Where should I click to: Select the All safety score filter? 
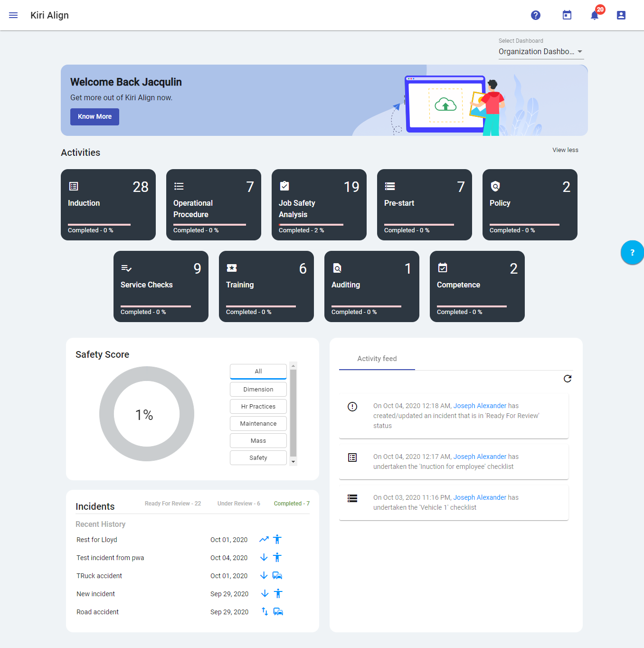258,372
